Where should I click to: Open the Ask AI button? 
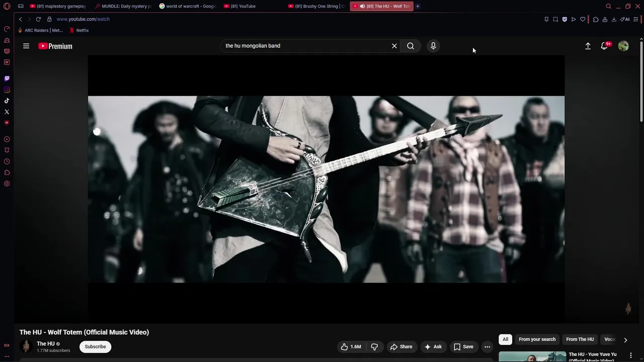coord(433,347)
